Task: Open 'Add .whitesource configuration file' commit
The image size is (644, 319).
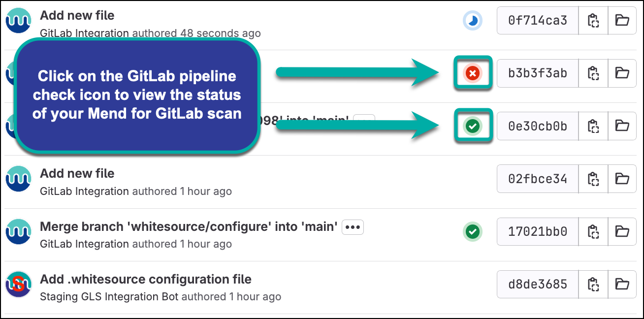Action: [x=145, y=280]
